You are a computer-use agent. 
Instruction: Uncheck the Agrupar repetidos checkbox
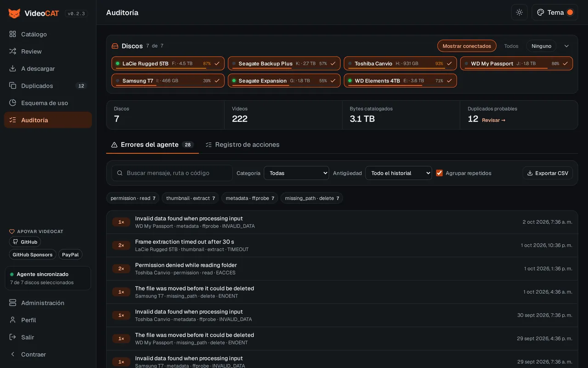439,173
